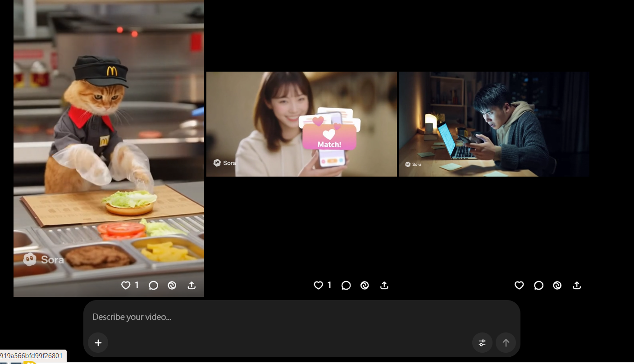This screenshot has width=634, height=364.
Task: Open comments on the laptop desk video
Action: point(538,285)
